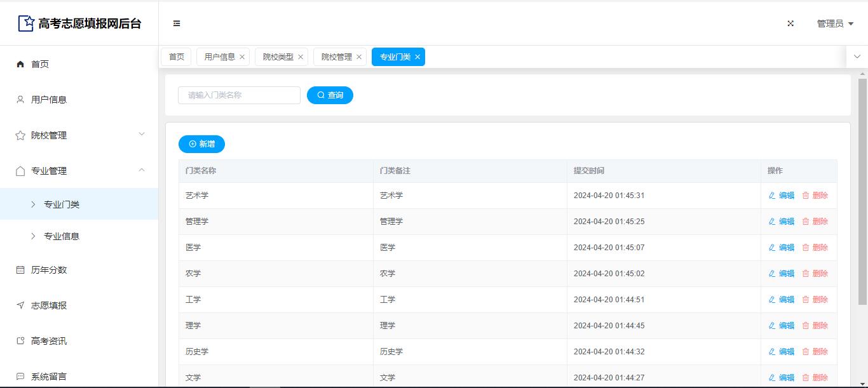Open 专业信息 submenu item
Screen dimensions: 868x388
(62, 236)
